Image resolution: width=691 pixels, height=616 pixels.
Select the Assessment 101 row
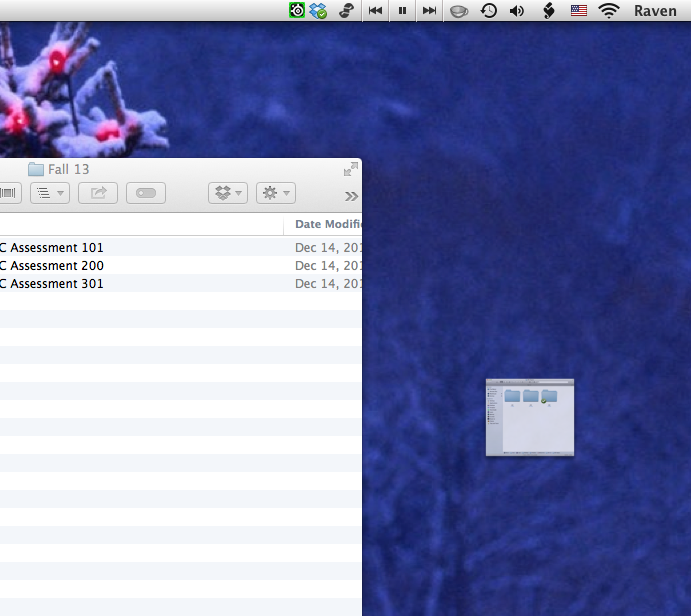tap(181, 248)
